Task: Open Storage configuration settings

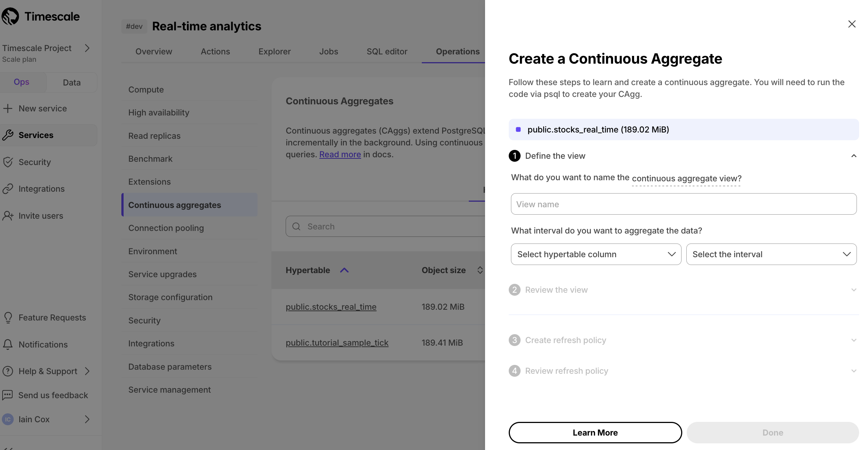Action: pos(189,297)
